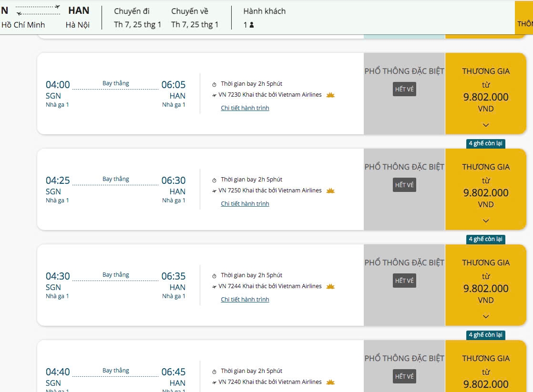Click the golden lotus logo for VN 7230

[330, 95]
